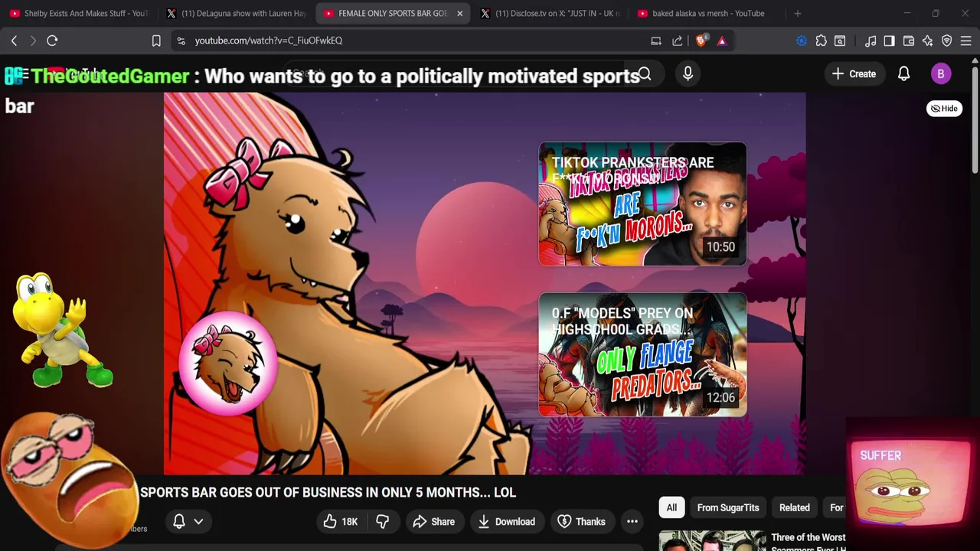Open Only Flange Predators end screen video
980x551 pixels.
click(x=642, y=354)
